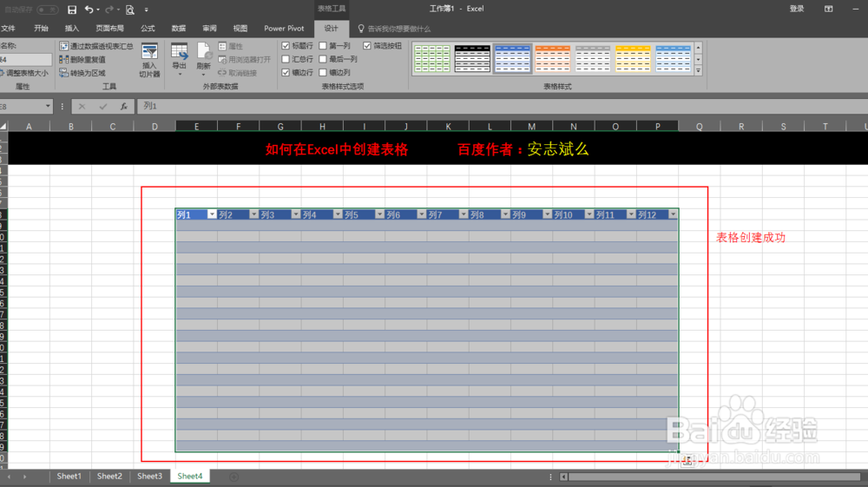The image size is (868, 487).
Task: Switch to Sheet2 tab
Action: coord(109,476)
